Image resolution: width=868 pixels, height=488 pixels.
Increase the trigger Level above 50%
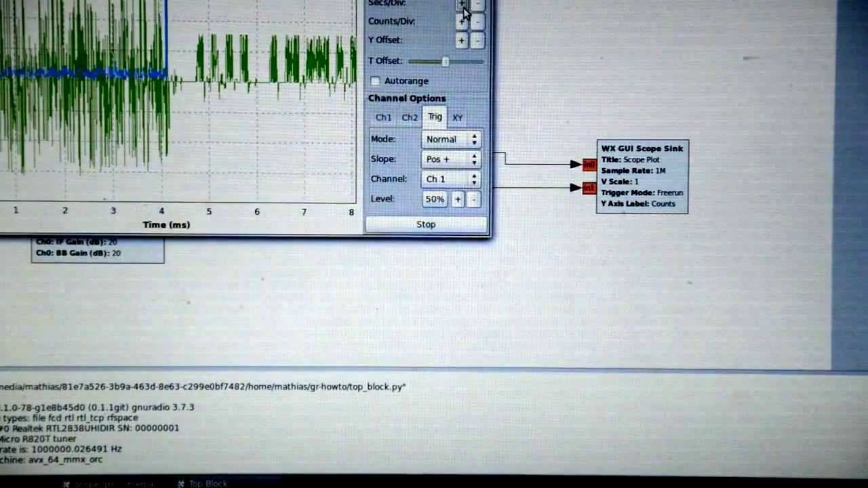tap(458, 199)
